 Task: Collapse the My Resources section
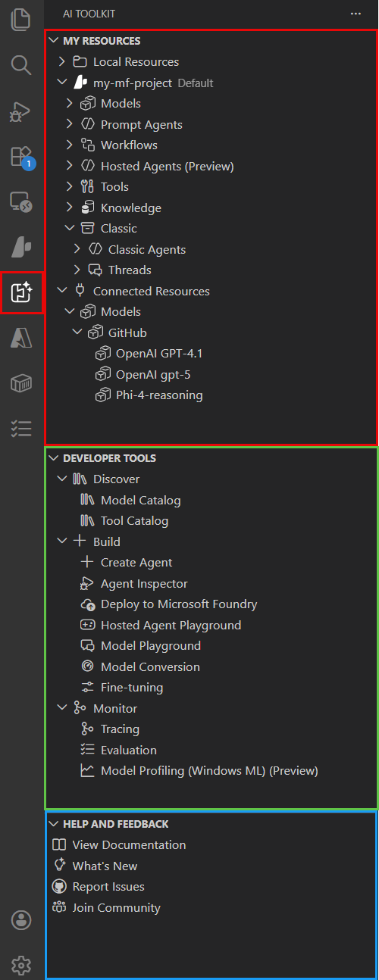(53, 41)
